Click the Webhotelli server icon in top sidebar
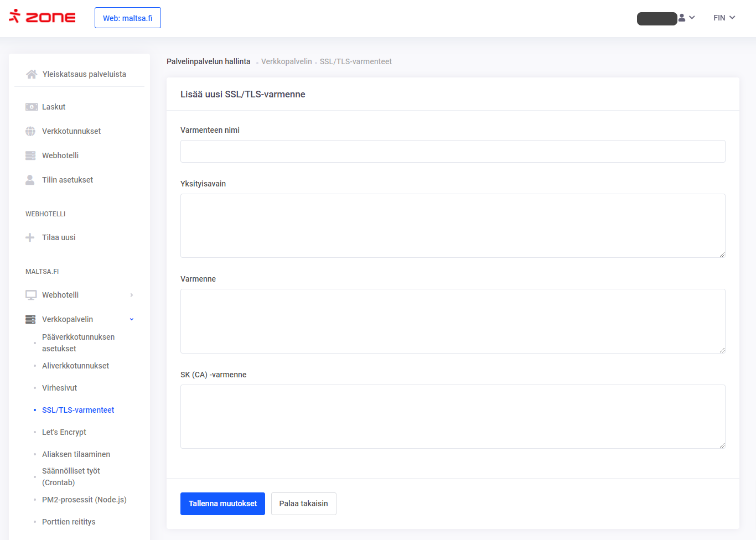The width and height of the screenshot is (756, 540). [30, 155]
